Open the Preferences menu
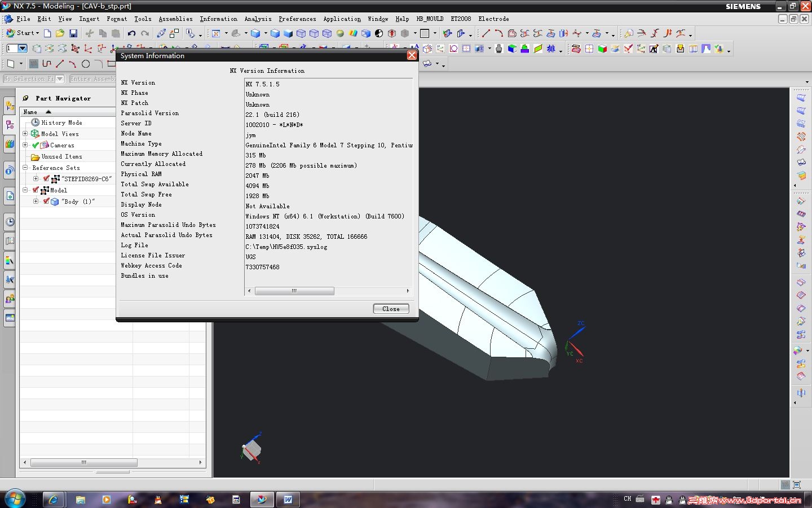Viewport: 812px width, 508px height. (x=297, y=19)
